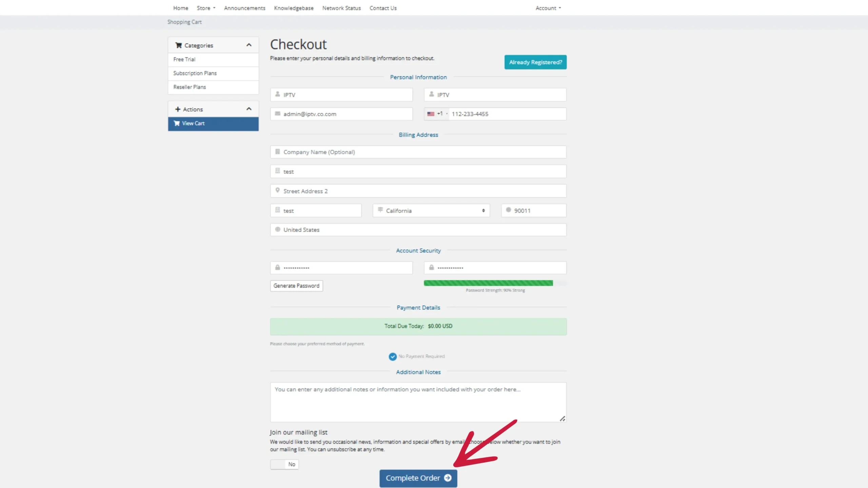Image resolution: width=868 pixels, height=488 pixels.
Task: Click the plus icon beside Actions
Action: point(178,109)
